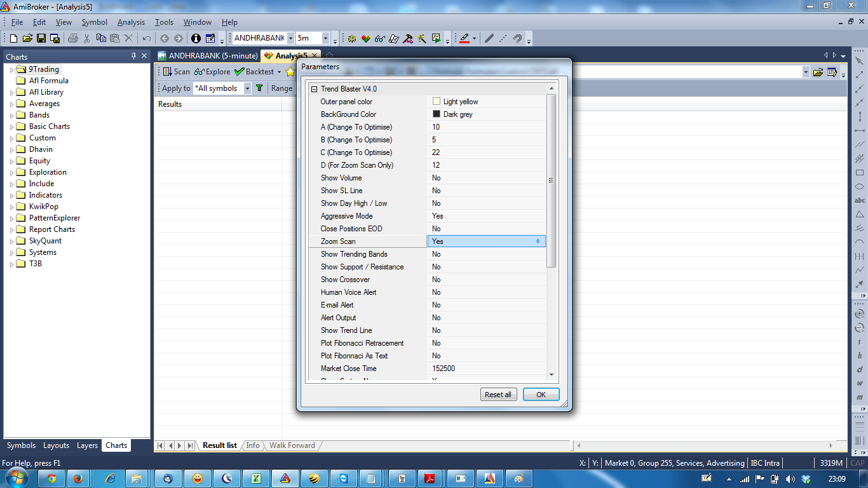
Task: Open the Tools menu
Action: (x=164, y=22)
